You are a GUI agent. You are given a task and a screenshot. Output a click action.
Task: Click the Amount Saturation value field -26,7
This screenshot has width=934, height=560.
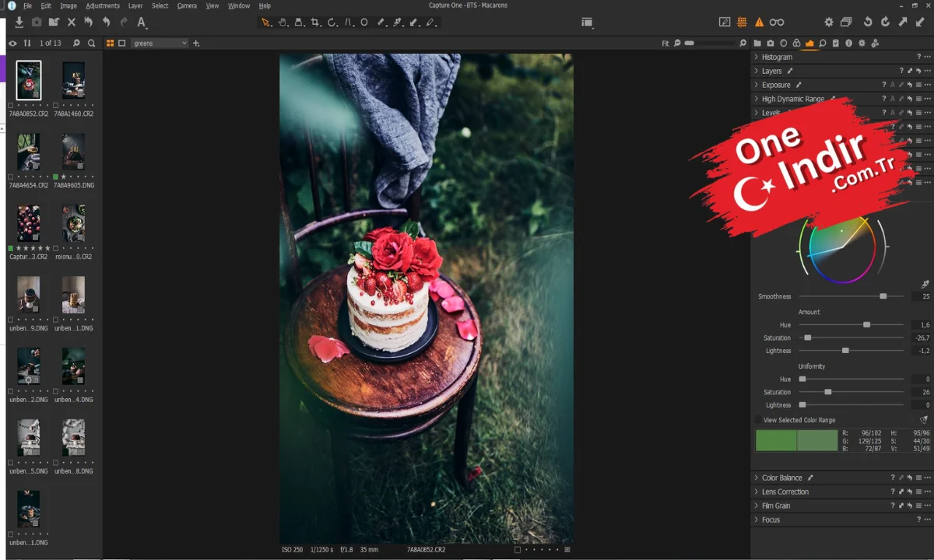[919, 338]
